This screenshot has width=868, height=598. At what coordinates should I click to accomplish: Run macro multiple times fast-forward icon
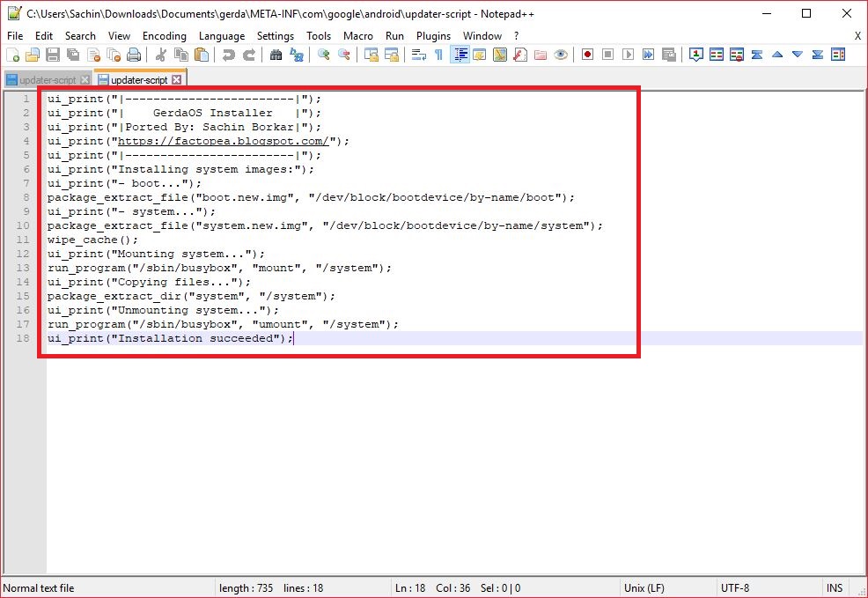(x=648, y=55)
